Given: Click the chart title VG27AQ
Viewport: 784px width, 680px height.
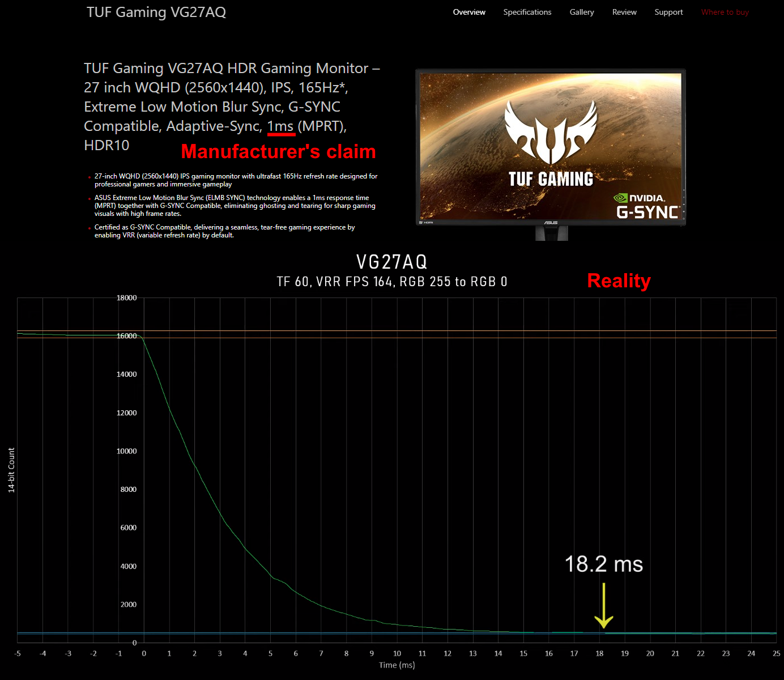Looking at the screenshot, I should click(392, 262).
